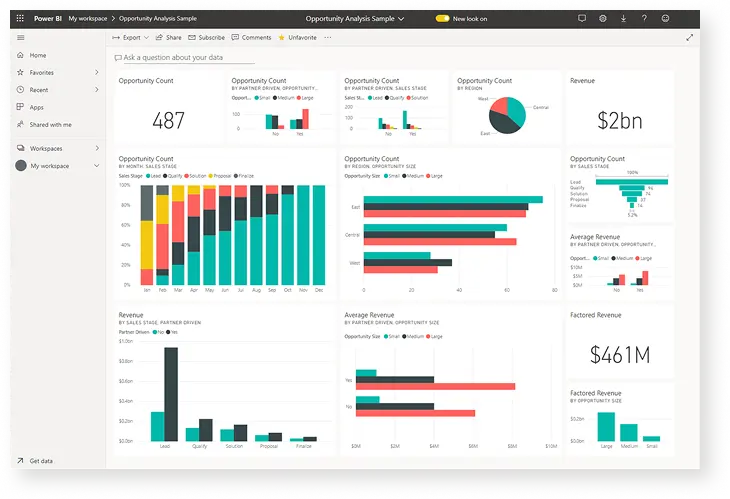Click the Large bar in Factored Revenue chart
This screenshot has width=730, height=499.
click(606, 426)
